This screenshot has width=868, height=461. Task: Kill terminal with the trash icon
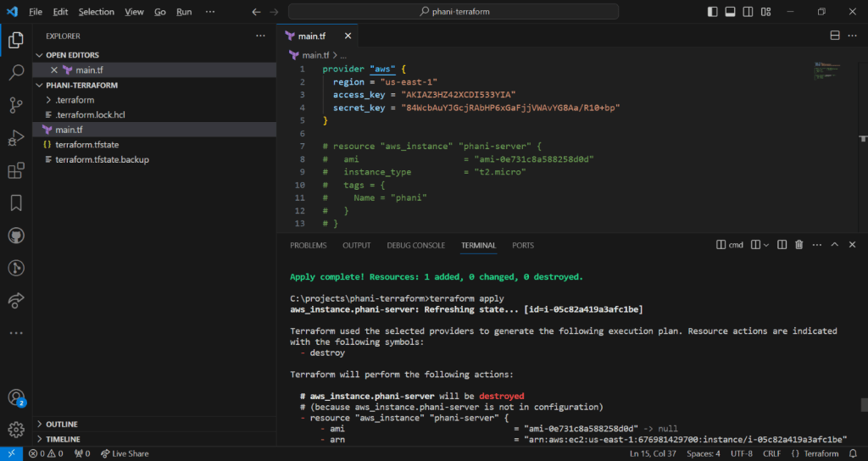798,245
